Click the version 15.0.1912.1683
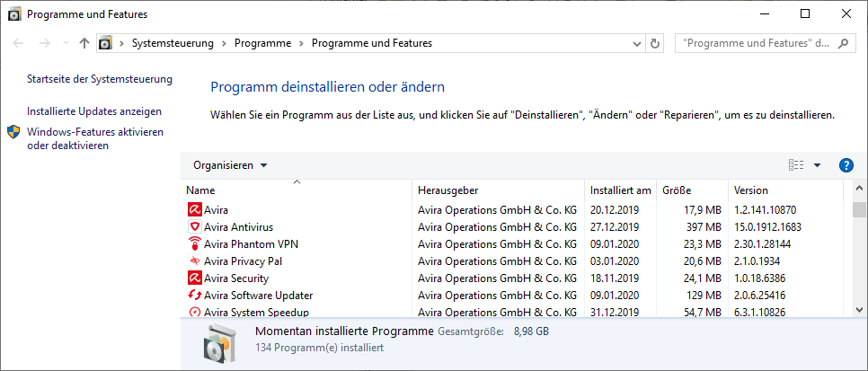Image resolution: width=868 pixels, height=371 pixels. 767,227
